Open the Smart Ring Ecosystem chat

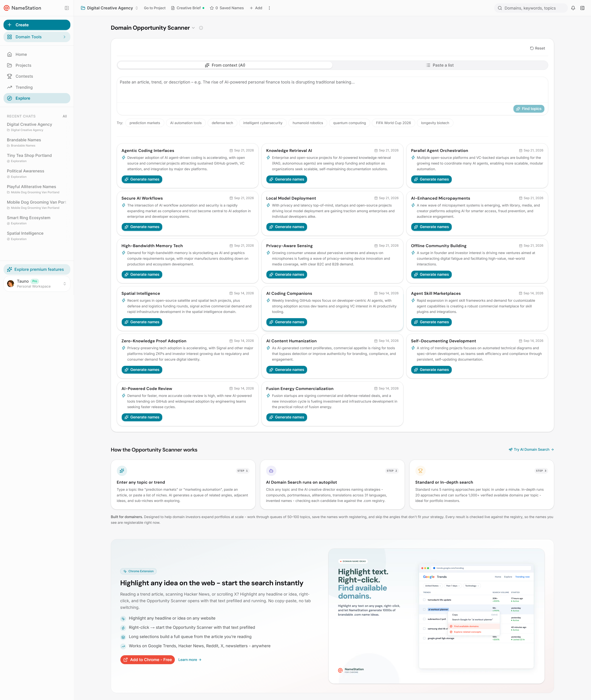point(37,220)
